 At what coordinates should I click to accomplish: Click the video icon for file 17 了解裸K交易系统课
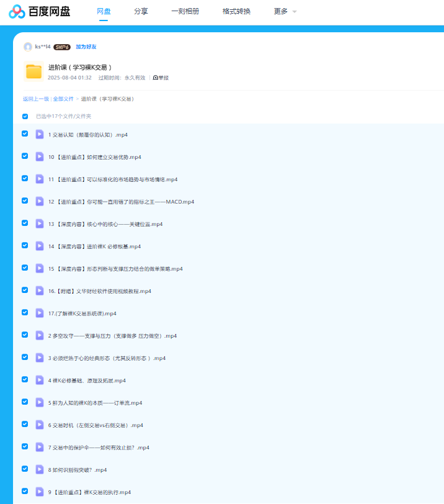pyautogui.click(x=40, y=313)
